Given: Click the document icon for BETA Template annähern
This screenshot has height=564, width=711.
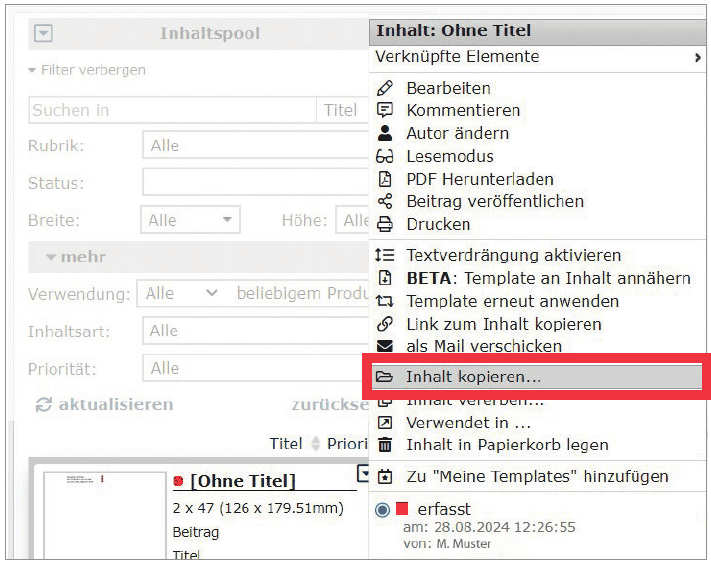Looking at the screenshot, I should [385, 278].
